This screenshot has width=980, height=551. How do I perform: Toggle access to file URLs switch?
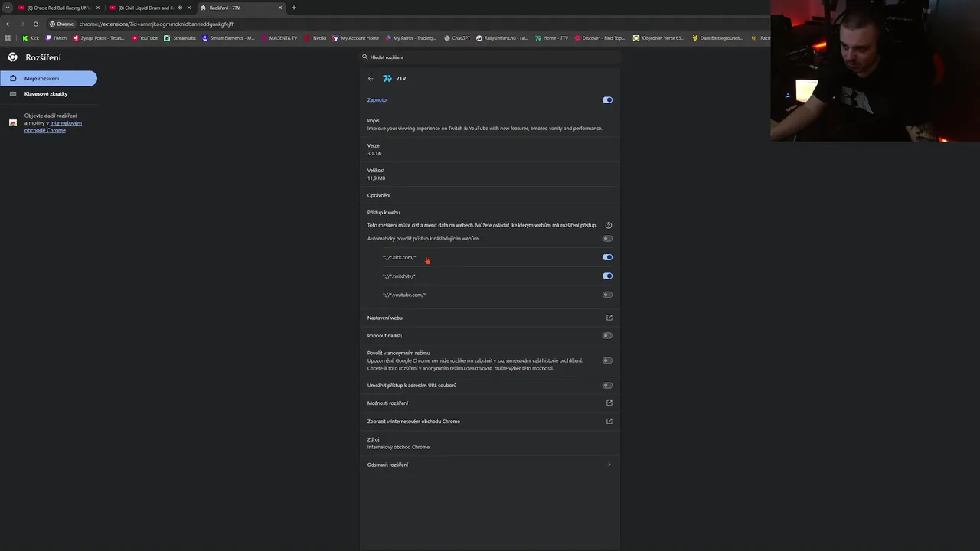[x=607, y=385]
